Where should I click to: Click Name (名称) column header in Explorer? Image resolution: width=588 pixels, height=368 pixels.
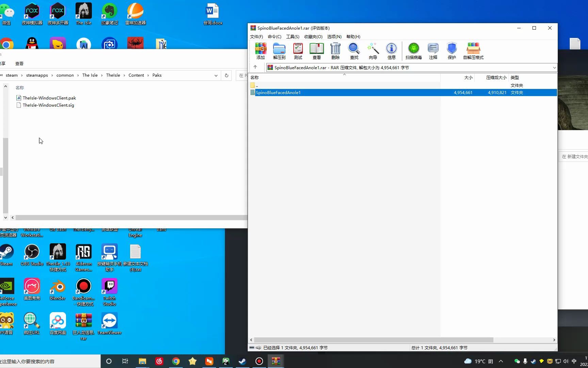pos(20,88)
